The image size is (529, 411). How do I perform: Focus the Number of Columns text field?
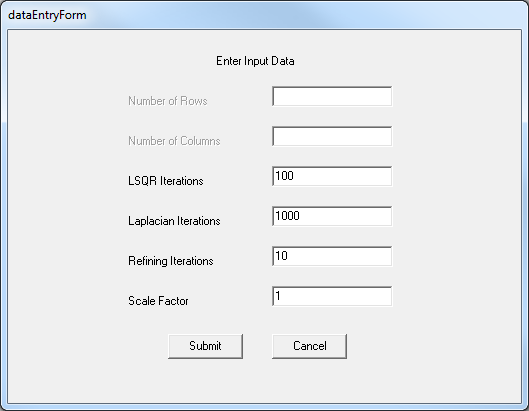tap(332, 136)
